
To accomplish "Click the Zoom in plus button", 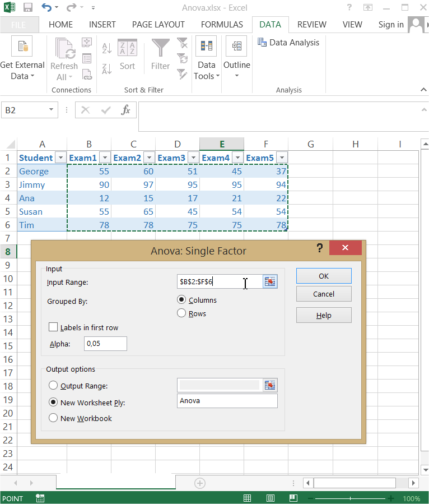I will pos(391,498).
